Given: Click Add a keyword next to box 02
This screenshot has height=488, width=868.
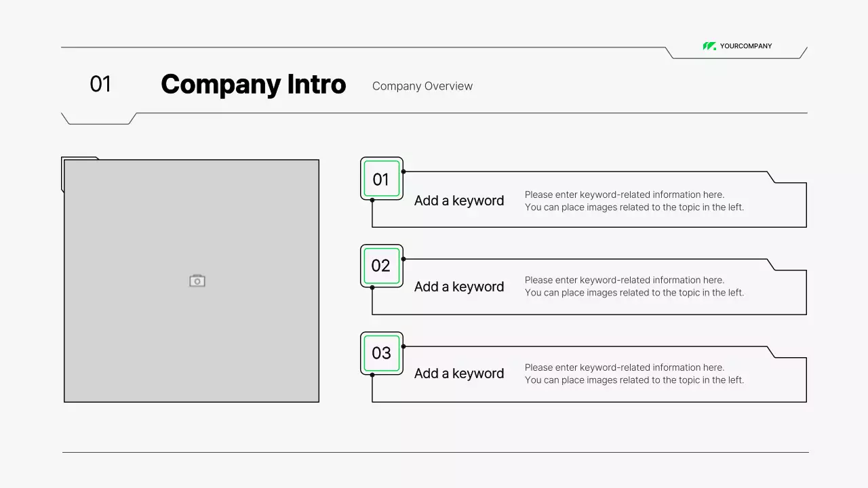Looking at the screenshot, I should pos(459,287).
